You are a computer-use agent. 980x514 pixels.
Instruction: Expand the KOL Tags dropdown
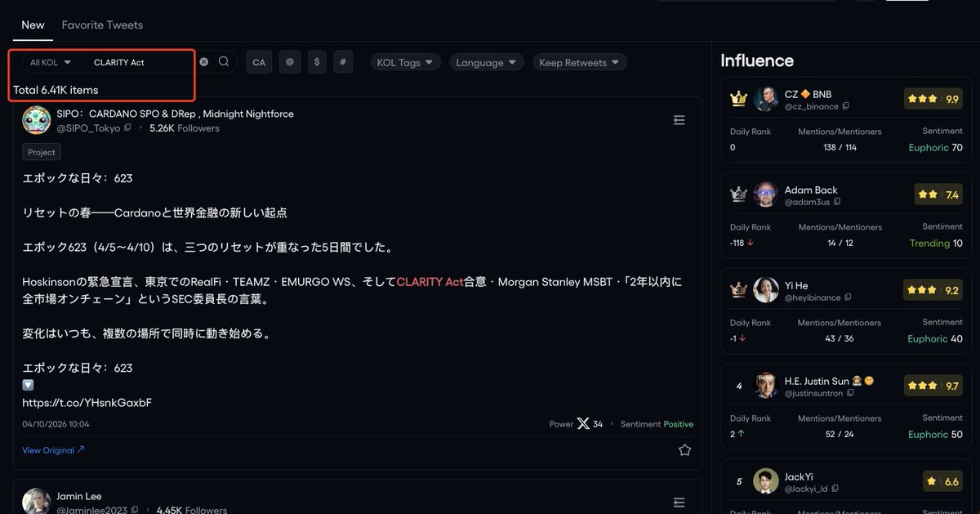point(406,62)
